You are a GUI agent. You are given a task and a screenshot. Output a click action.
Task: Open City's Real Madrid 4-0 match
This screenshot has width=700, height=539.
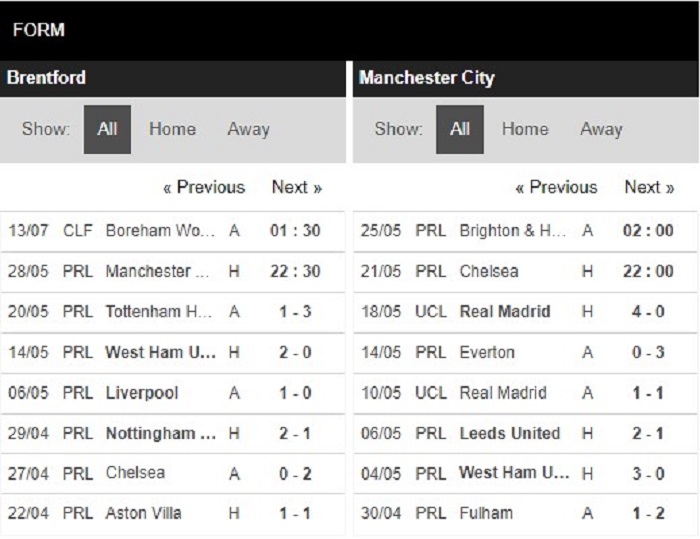coord(525,312)
